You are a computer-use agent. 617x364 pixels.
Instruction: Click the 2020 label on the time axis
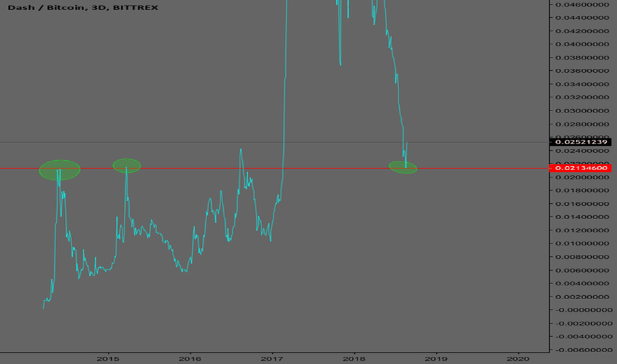tap(518, 359)
